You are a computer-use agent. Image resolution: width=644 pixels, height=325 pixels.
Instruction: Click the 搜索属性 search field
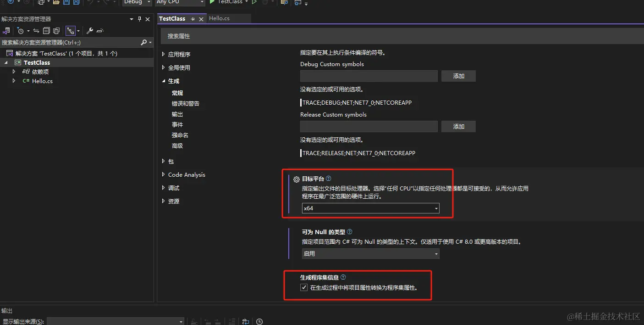[x=402, y=36]
